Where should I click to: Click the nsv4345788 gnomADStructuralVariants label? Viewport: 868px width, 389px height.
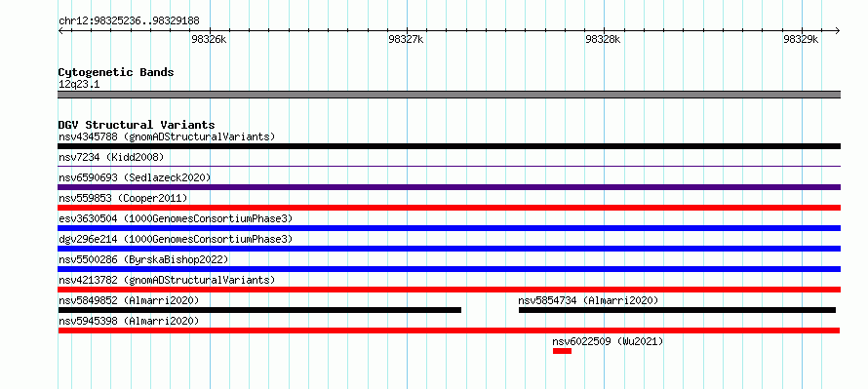coord(167,136)
